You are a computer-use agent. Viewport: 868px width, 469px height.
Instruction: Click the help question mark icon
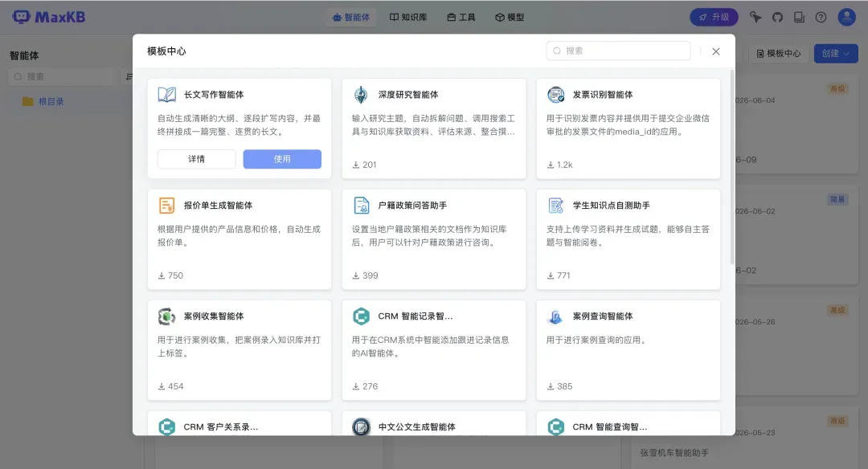[x=821, y=17]
